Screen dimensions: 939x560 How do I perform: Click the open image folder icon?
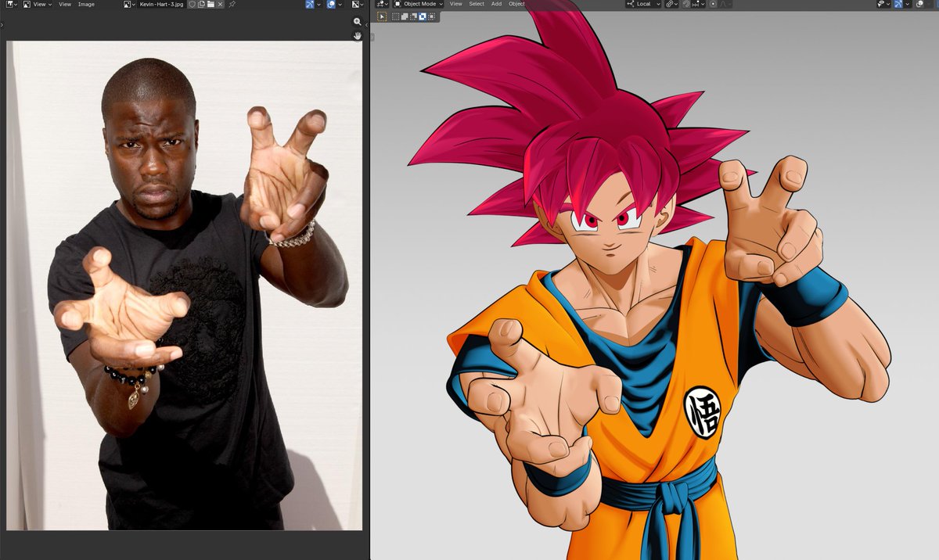click(x=210, y=4)
